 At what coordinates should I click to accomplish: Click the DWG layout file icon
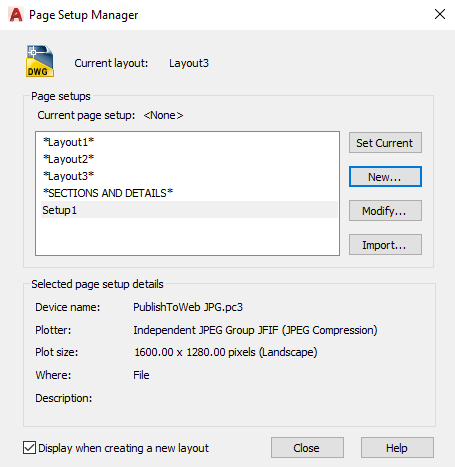pyautogui.click(x=40, y=61)
